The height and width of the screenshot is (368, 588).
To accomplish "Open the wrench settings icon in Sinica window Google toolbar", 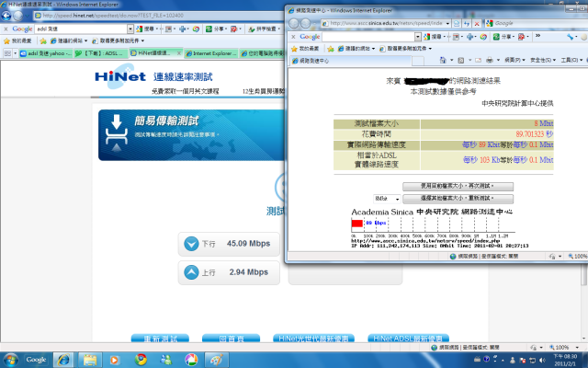I will tap(571, 37).
